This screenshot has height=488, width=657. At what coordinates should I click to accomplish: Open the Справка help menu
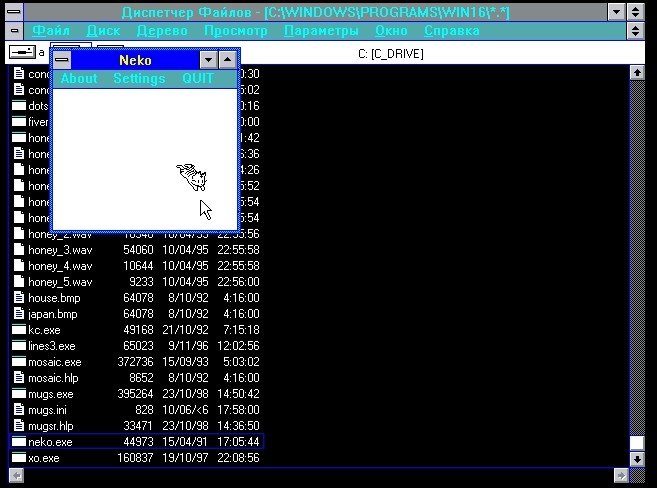[x=452, y=31]
